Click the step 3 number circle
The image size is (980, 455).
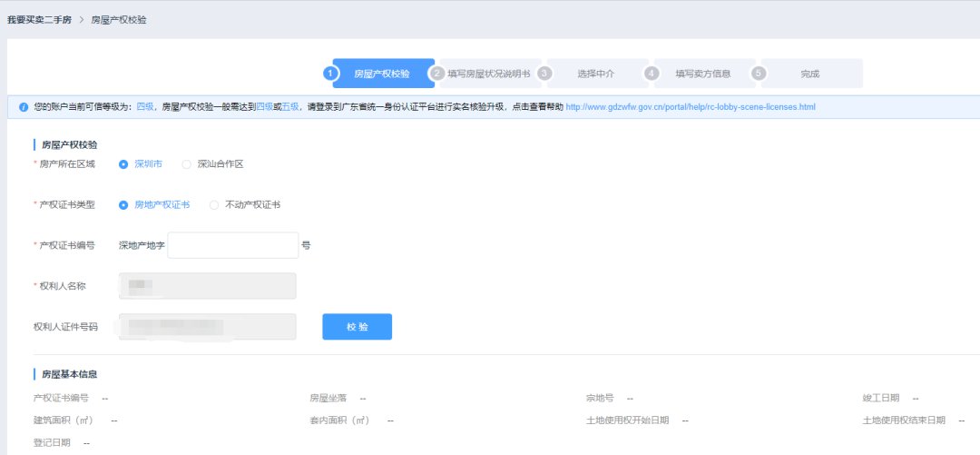[544, 74]
